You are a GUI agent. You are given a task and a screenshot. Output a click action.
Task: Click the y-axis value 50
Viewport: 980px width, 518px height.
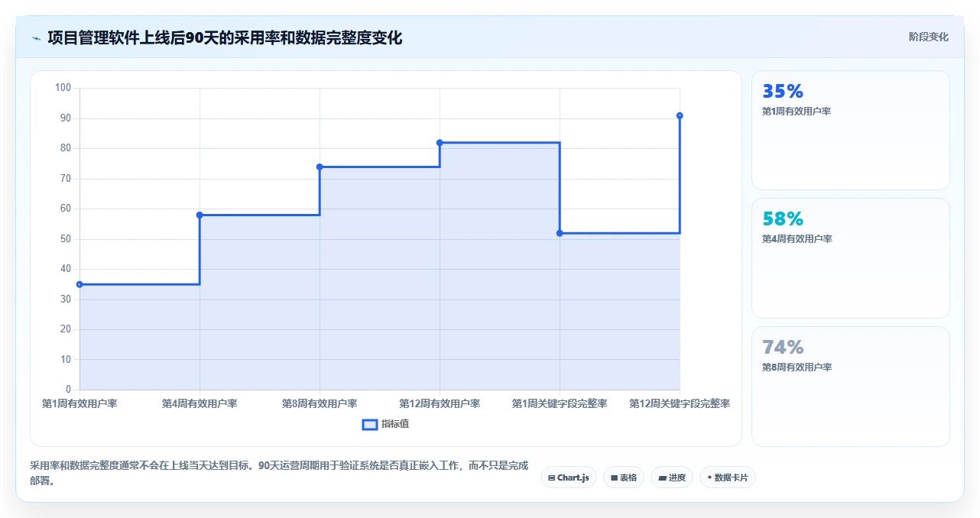[65, 239]
